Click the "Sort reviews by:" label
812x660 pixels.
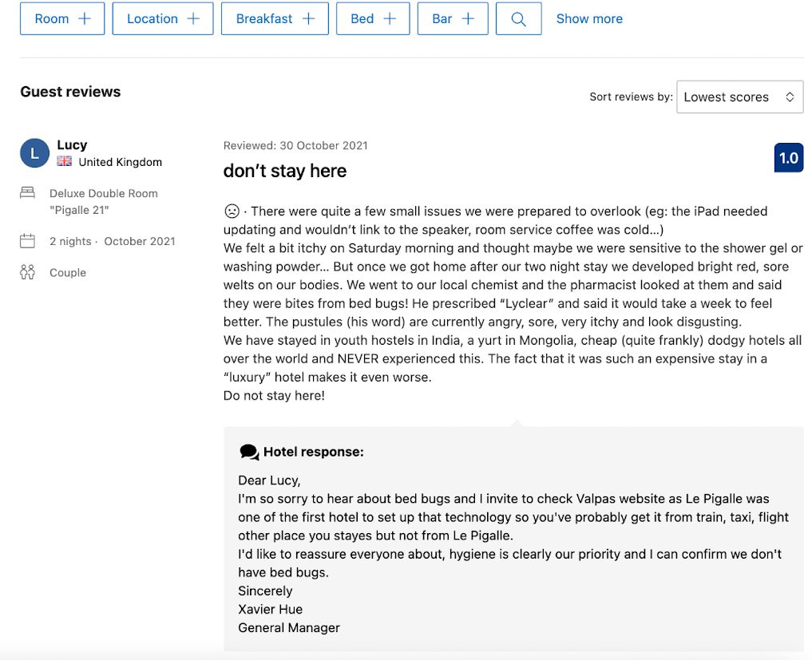[632, 97]
